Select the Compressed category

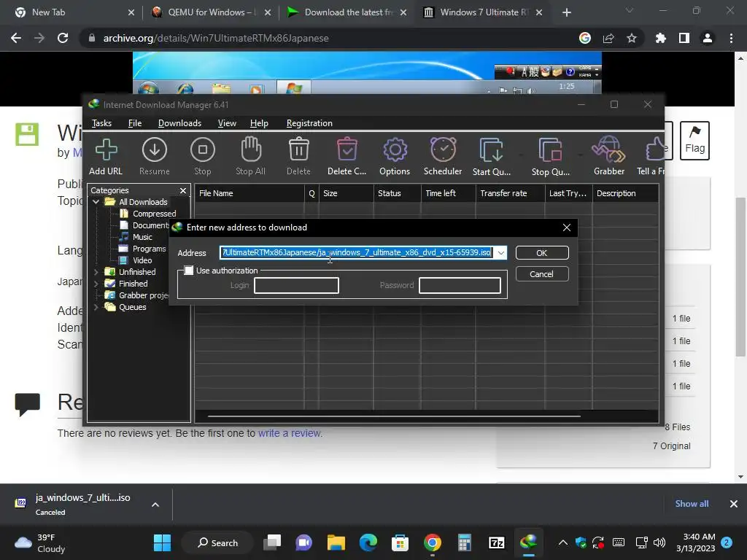(x=155, y=214)
